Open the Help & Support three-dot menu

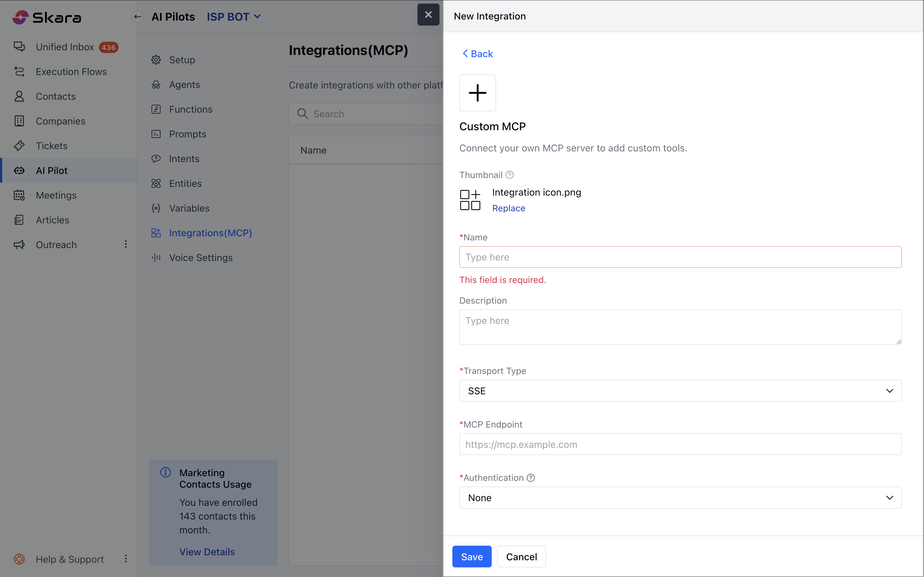pyautogui.click(x=126, y=559)
